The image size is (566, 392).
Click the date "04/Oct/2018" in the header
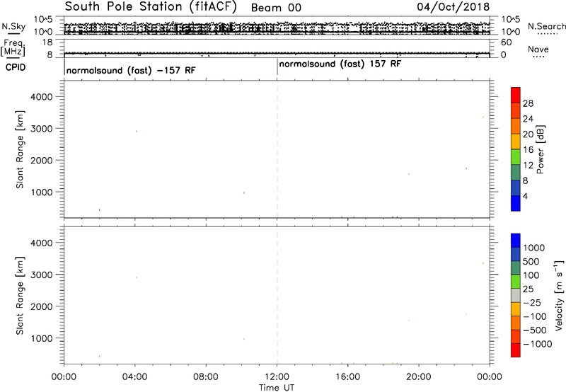click(454, 7)
